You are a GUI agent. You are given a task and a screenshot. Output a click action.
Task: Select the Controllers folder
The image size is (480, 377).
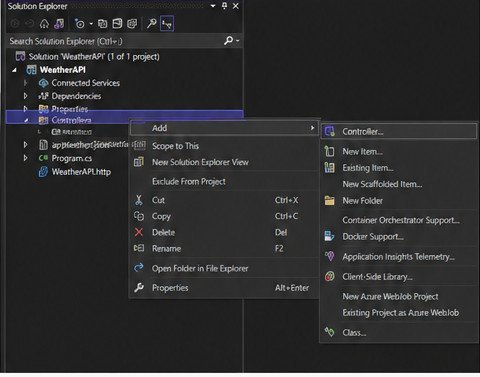click(71, 120)
